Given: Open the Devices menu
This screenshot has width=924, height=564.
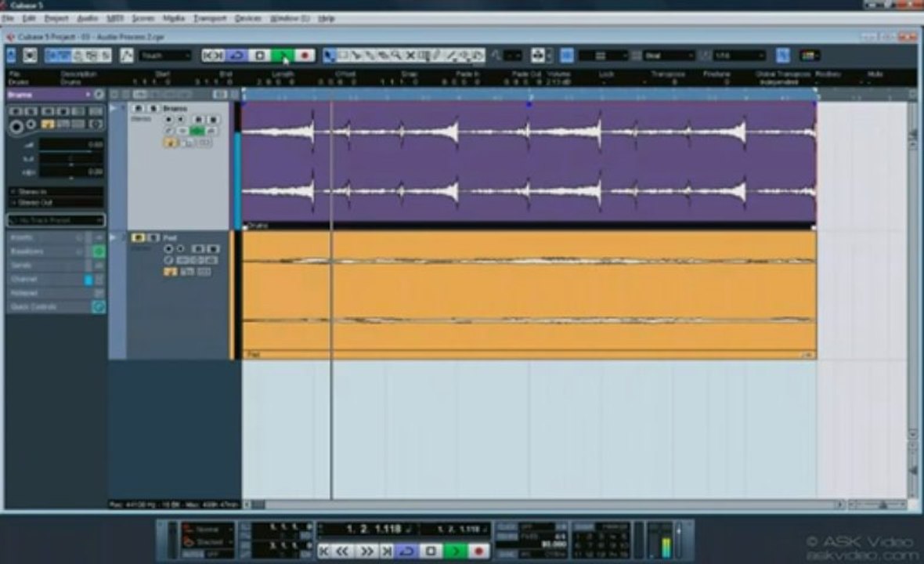Looking at the screenshot, I should (247, 18).
